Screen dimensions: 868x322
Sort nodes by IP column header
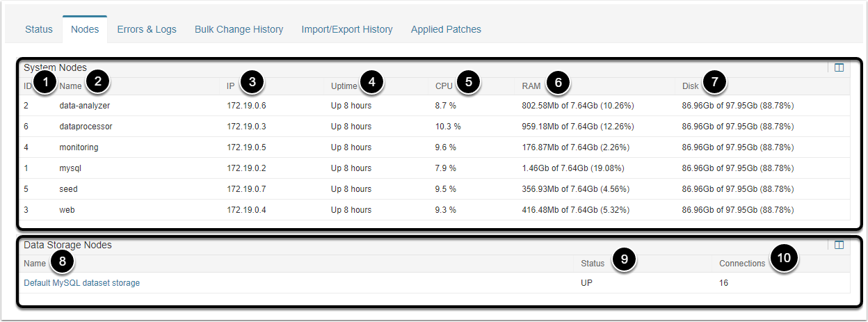(x=230, y=86)
